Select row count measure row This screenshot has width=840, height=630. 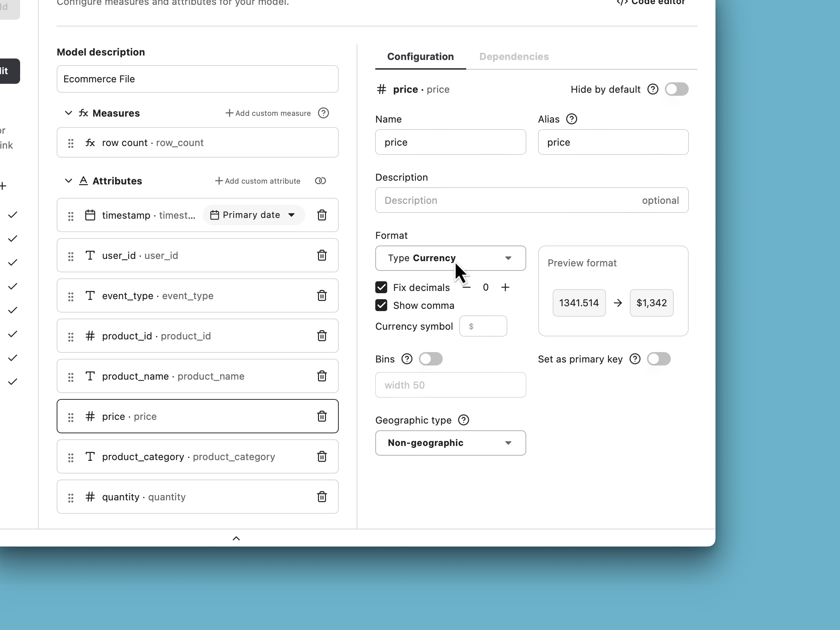click(x=198, y=142)
